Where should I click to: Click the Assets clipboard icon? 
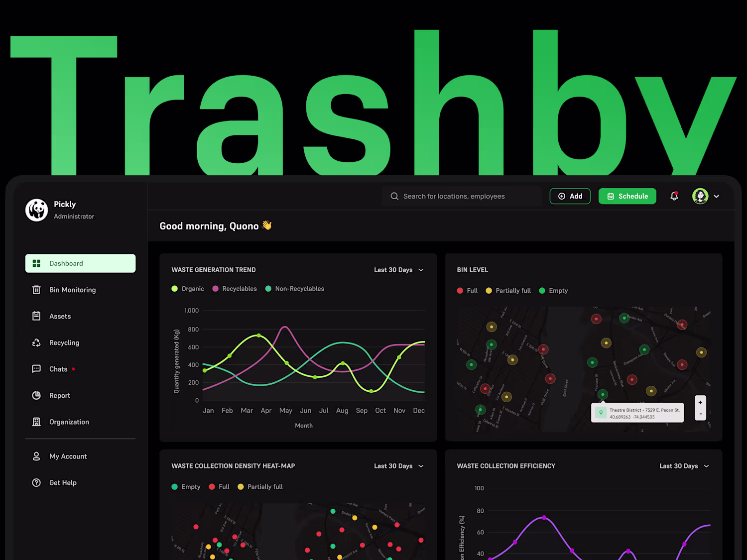coord(36,316)
